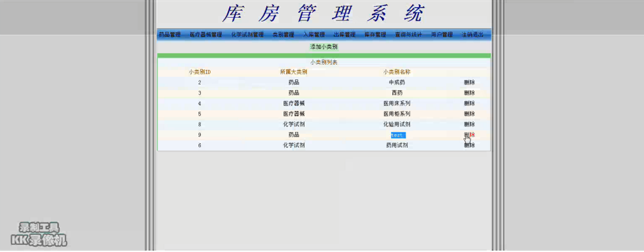Open the 出库管理 menu item
Screen dimensions: 644x252
pyautogui.click(x=345, y=35)
